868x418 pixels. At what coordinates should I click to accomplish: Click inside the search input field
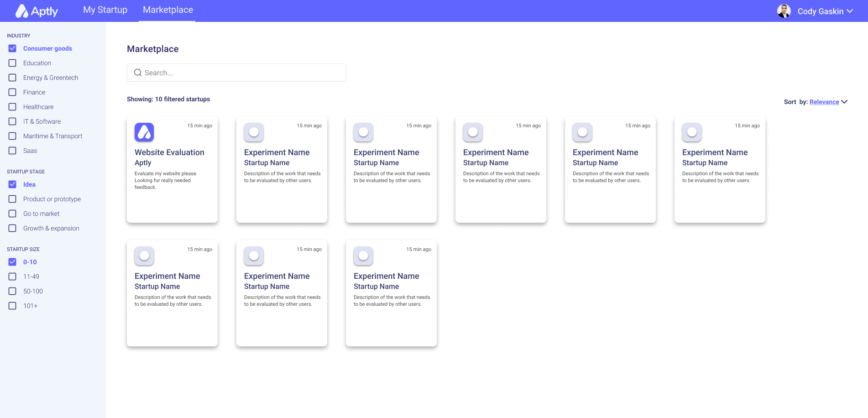point(236,73)
